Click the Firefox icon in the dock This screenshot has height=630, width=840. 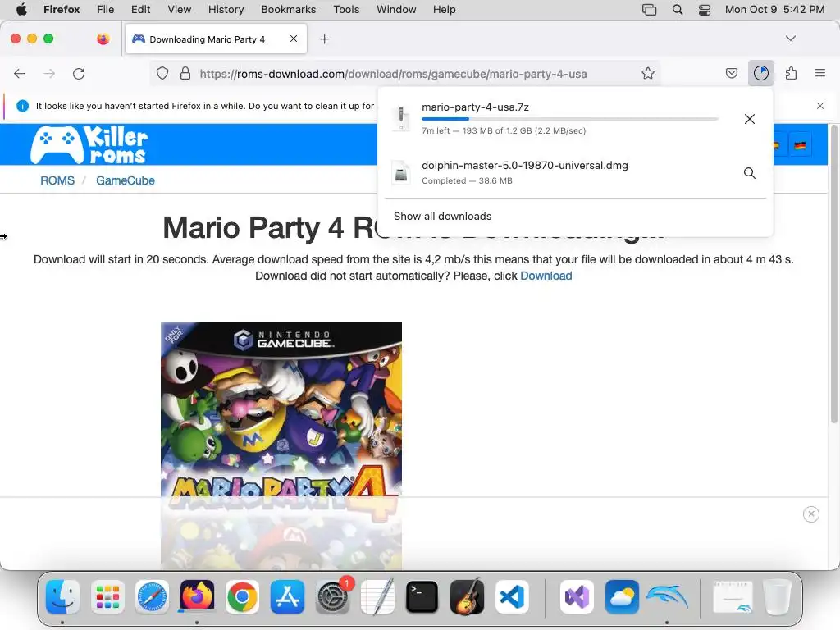coord(197,596)
